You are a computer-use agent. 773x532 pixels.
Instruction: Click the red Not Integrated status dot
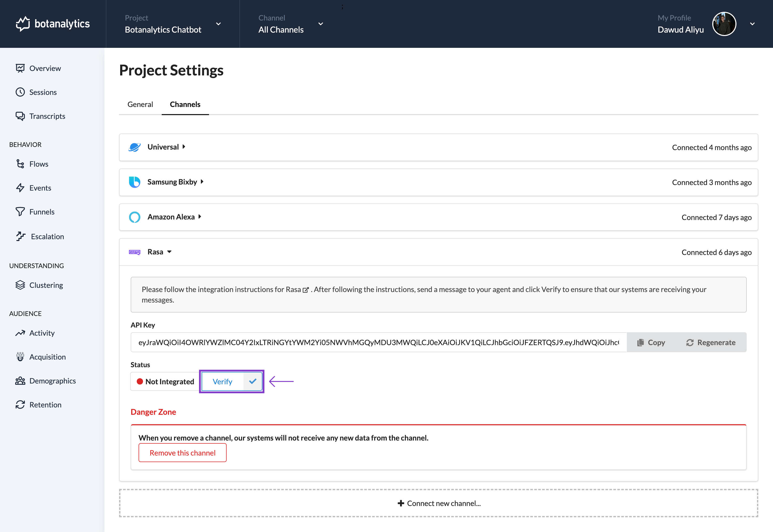(x=140, y=381)
